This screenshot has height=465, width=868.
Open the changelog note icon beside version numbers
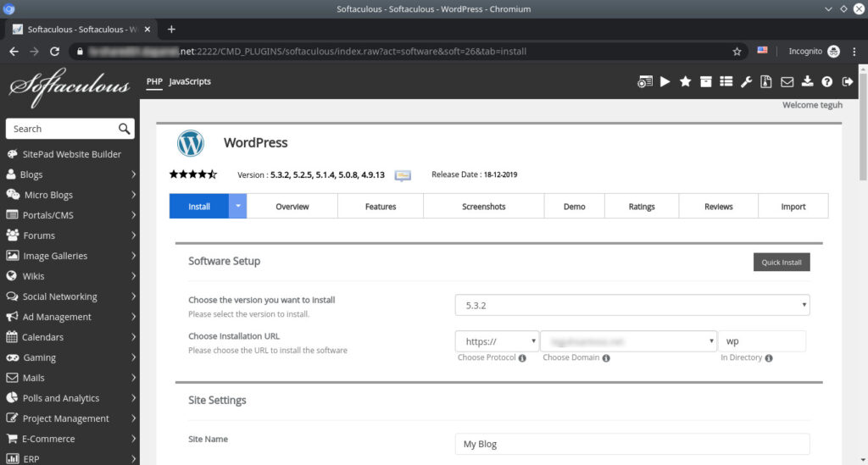[403, 175]
